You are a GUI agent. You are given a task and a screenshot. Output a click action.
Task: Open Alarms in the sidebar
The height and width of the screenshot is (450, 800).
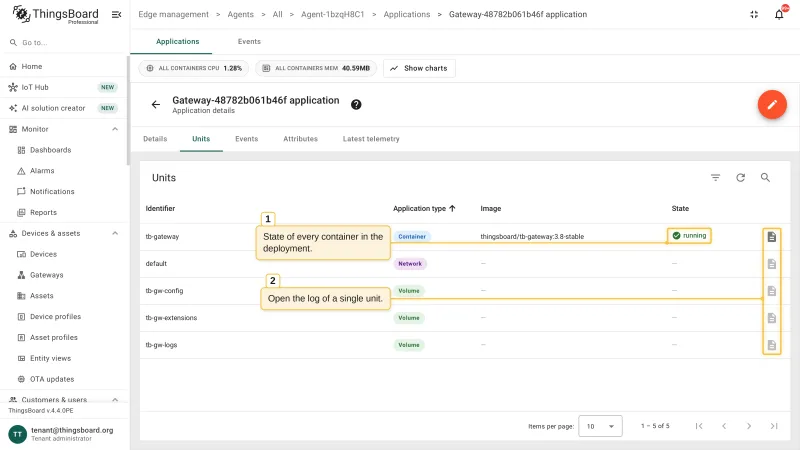[63, 171]
